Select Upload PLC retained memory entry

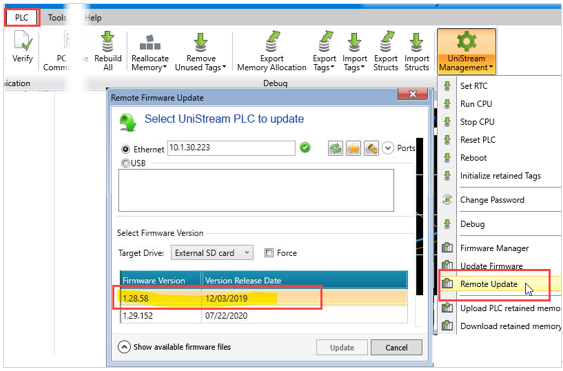pos(510,308)
